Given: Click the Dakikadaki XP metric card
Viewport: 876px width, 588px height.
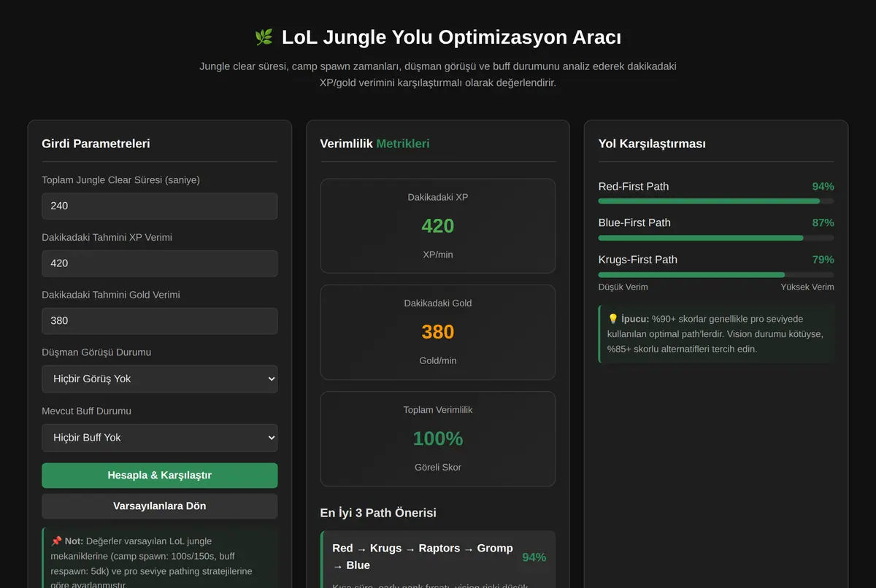Looking at the screenshot, I should point(438,226).
